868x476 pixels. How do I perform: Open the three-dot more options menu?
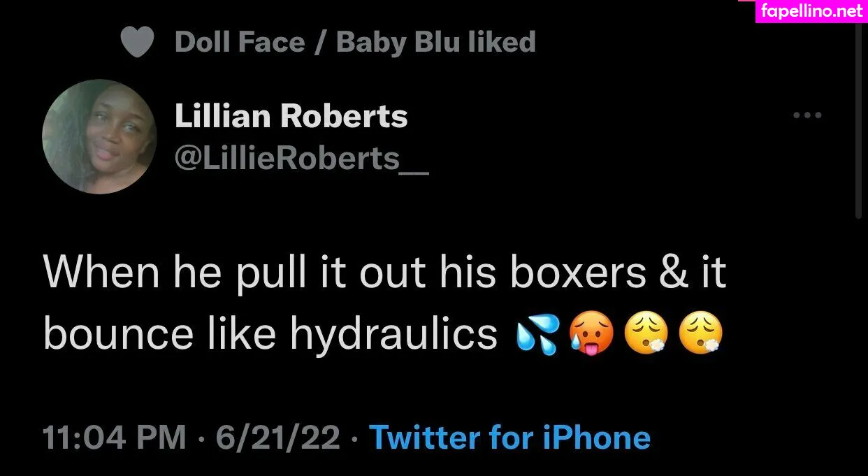pyautogui.click(x=807, y=115)
